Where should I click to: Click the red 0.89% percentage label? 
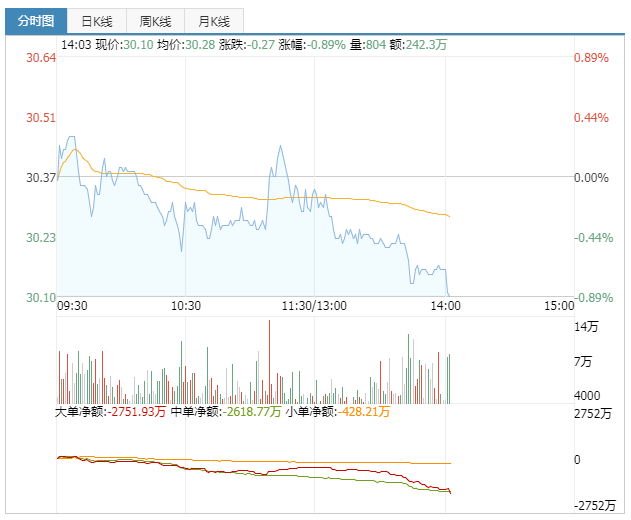tap(590, 58)
